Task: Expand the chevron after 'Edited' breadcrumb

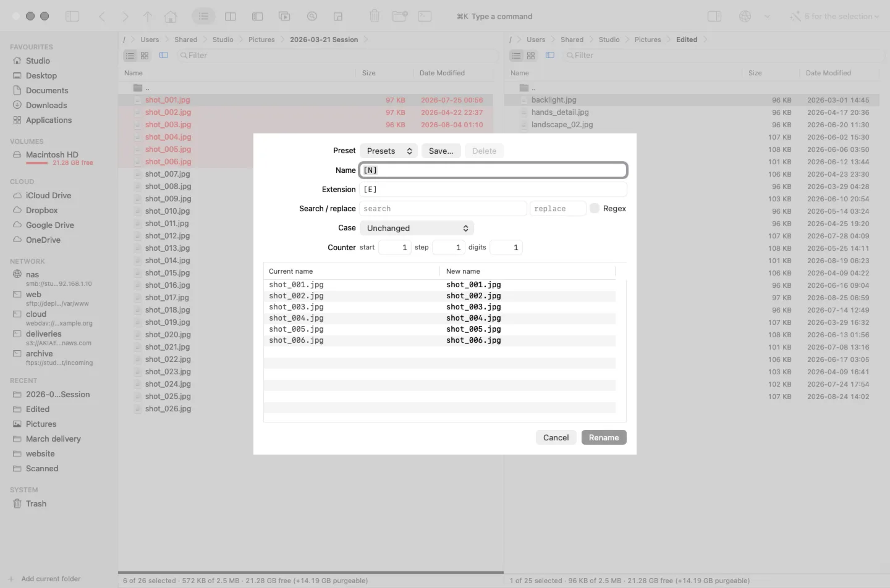Action: 705,40
